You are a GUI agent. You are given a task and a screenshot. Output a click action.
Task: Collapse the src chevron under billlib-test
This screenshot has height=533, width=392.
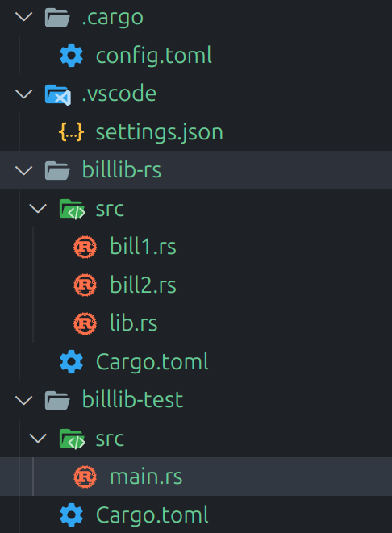click(x=38, y=438)
